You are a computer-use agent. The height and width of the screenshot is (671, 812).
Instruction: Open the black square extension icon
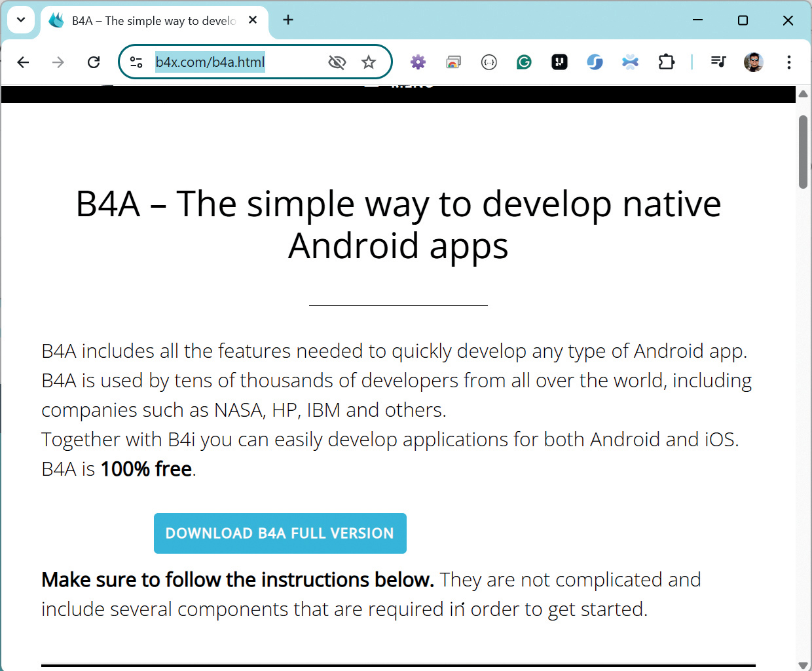pos(559,62)
